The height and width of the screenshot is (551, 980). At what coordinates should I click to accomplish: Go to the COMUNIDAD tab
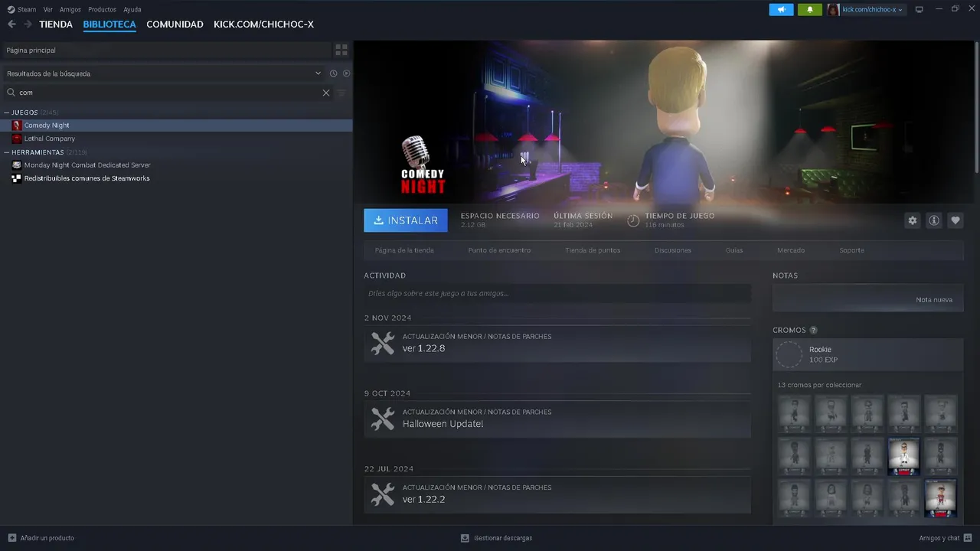(x=175, y=24)
